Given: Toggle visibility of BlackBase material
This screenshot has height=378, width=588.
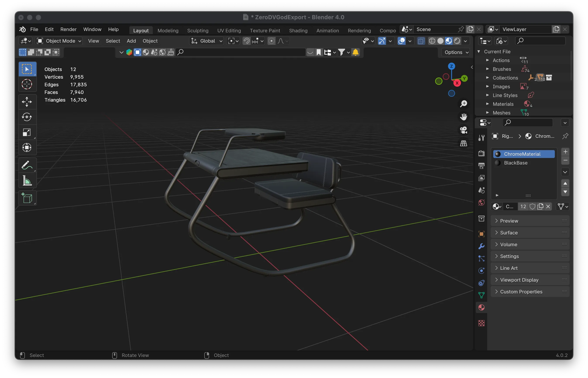Looking at the screenshot, I should coord(497,163).
